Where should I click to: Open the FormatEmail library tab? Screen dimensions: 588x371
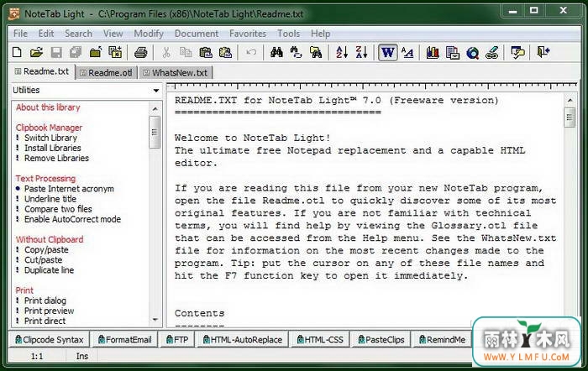124,339
